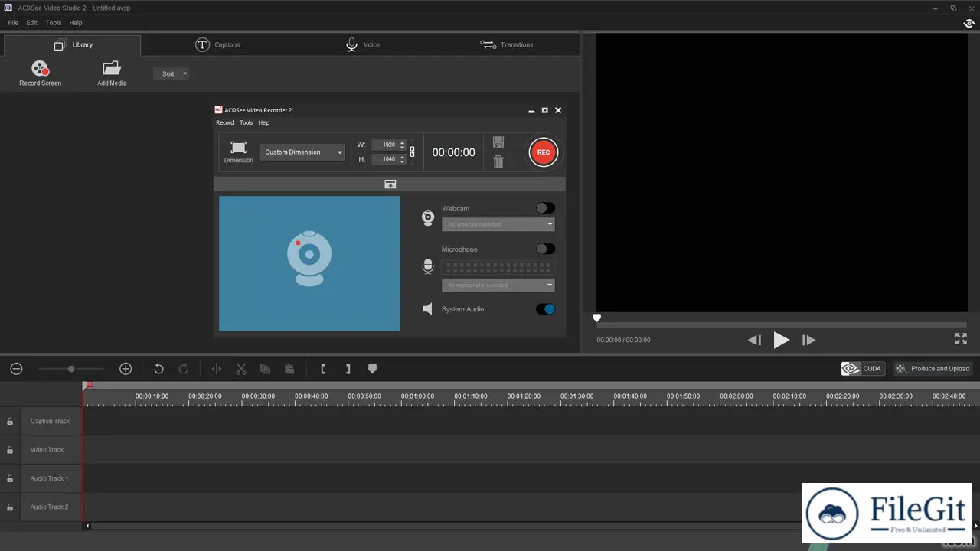The height and width of the screenshot is (551, 980).
Task: Click the Add Media folder icon
Action: pyautogui.click(x=112, y=68)
